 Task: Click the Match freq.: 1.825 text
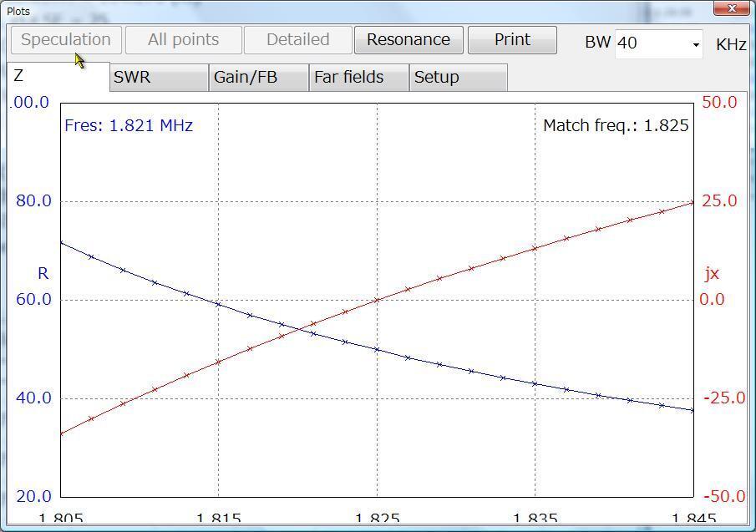615,126
